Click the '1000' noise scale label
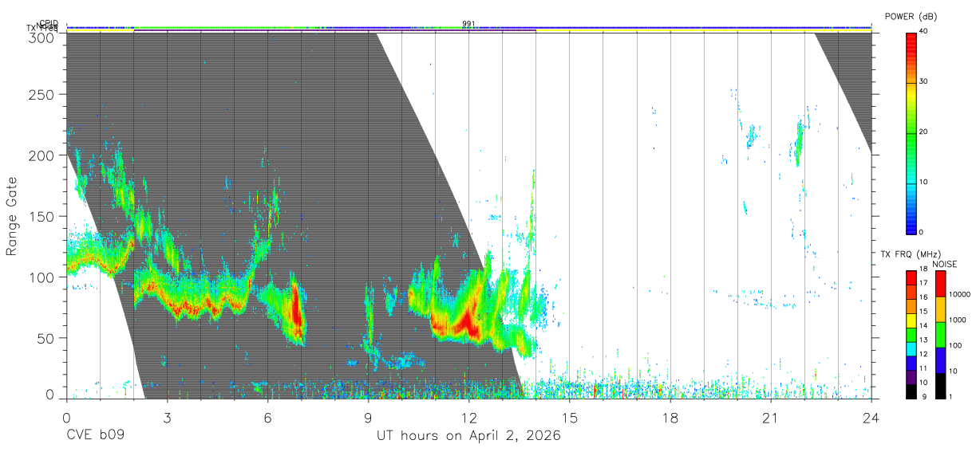Viewport: 980px width, 452px height. coord(958,320)
